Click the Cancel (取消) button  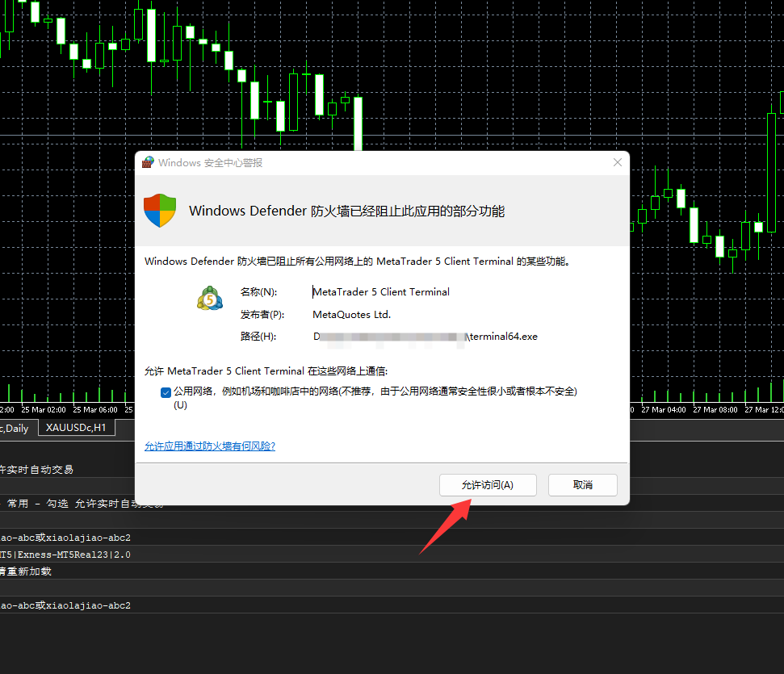coord(582,485)
